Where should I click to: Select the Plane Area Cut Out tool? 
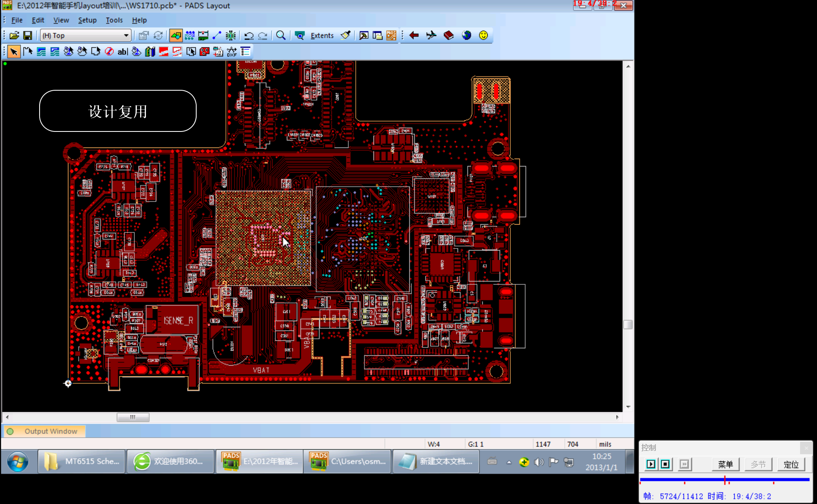177,52
